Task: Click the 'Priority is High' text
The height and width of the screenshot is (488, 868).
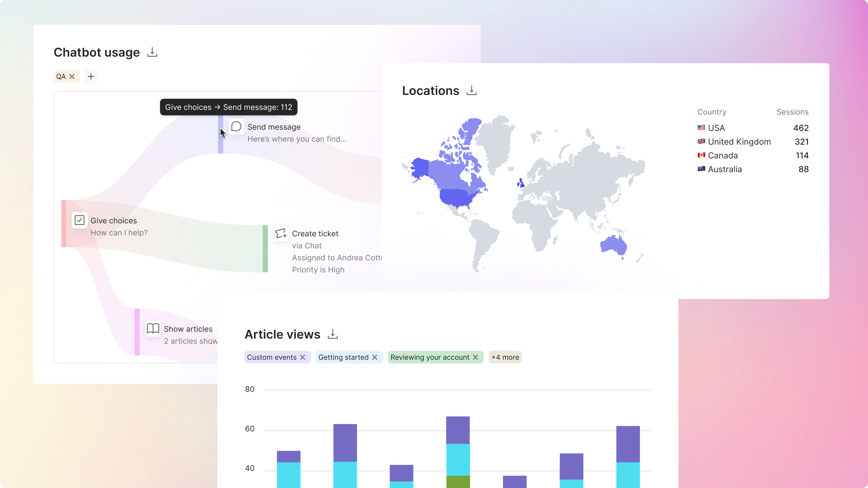Action: [x=318, y=270]
